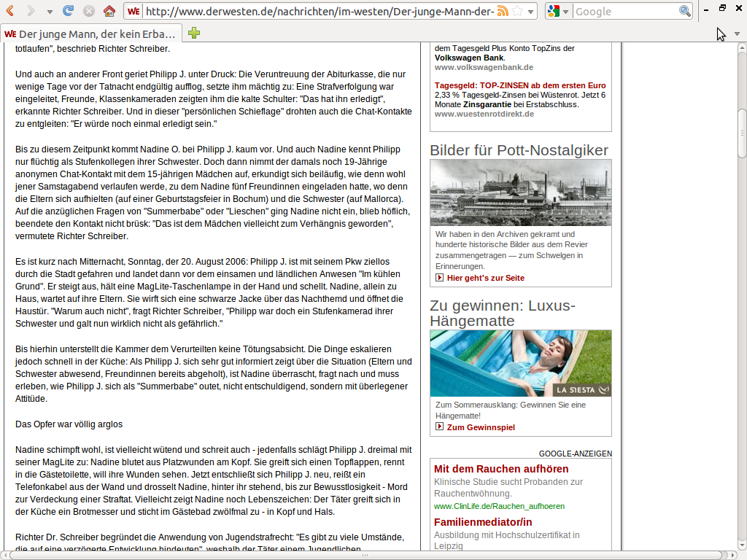The width and height of the screenshot is (747, 560).
Task: Open www.ClinLife.de/Rauchen_aufhoeren link
Action: pos(499,506)
